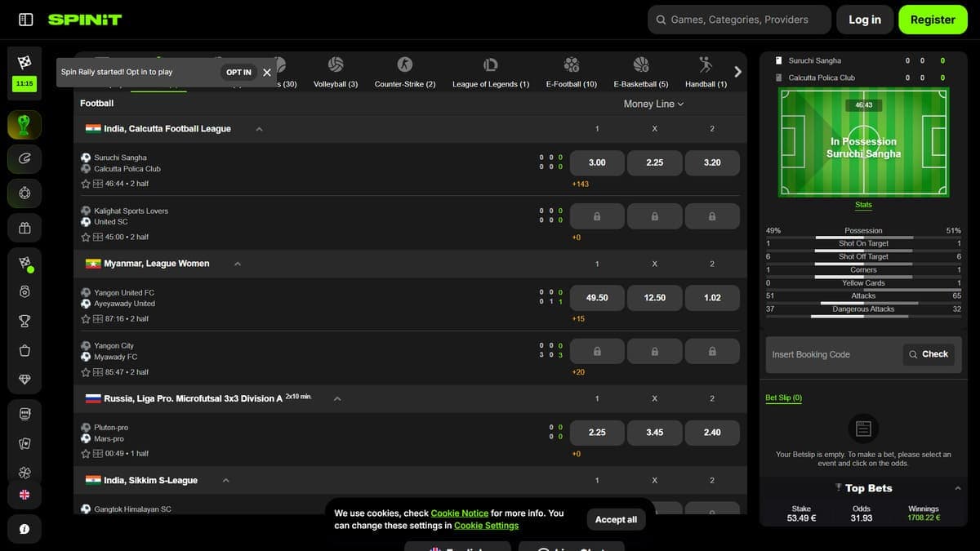Click the magnifier icon in the search bar
This screenshot has height=551, width=980.
(661, 20)
